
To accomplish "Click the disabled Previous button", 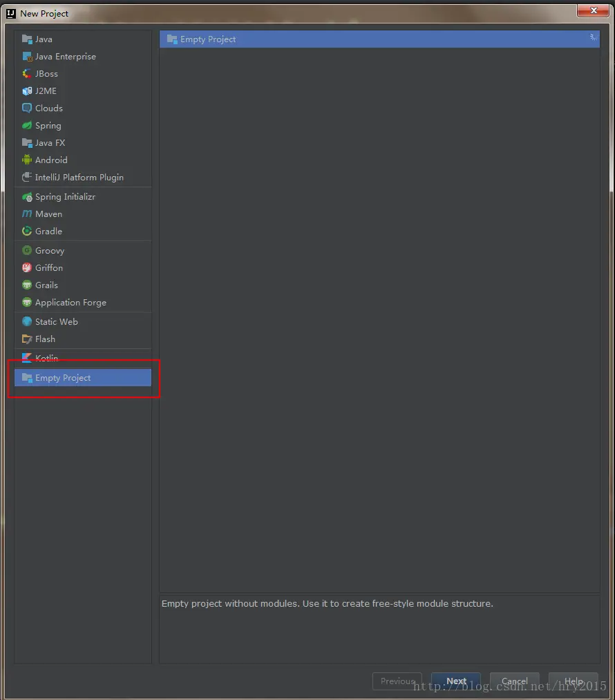I will click(x=397, y=681).
